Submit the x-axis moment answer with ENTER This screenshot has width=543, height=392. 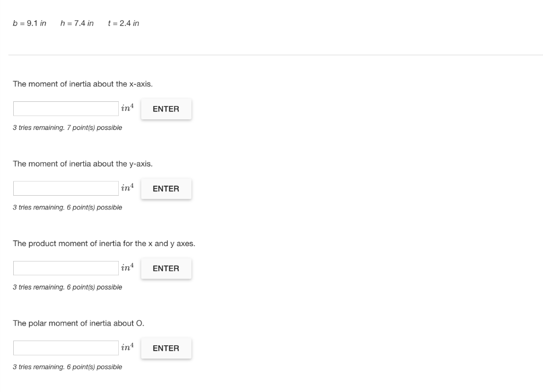166,109
